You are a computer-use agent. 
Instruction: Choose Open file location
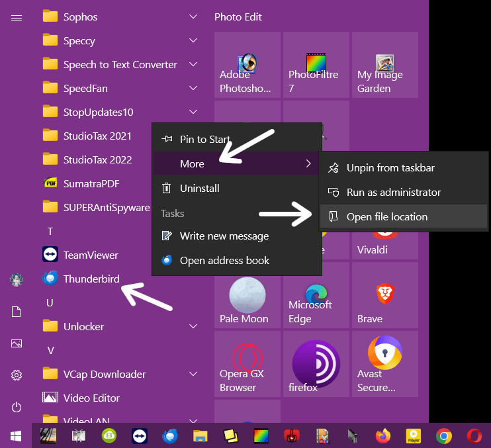point(404,216)
